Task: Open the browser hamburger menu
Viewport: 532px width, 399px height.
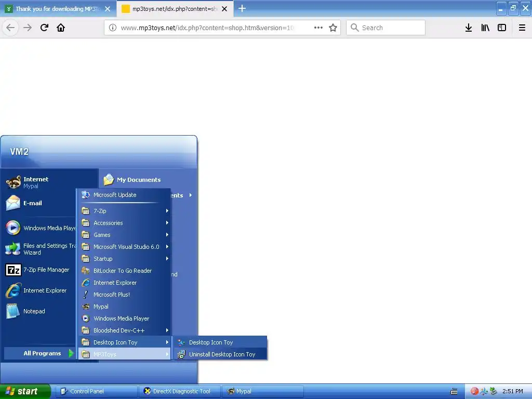Action: click(x=522, y=28)
